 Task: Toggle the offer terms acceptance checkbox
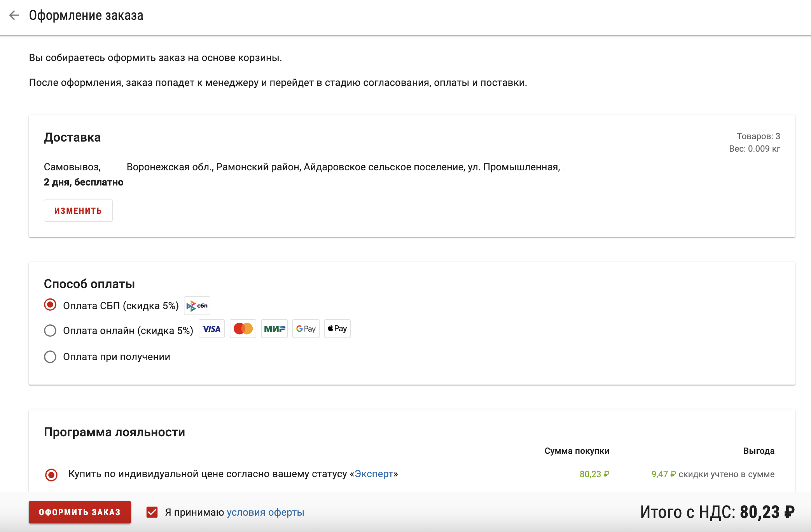point(152,513)
